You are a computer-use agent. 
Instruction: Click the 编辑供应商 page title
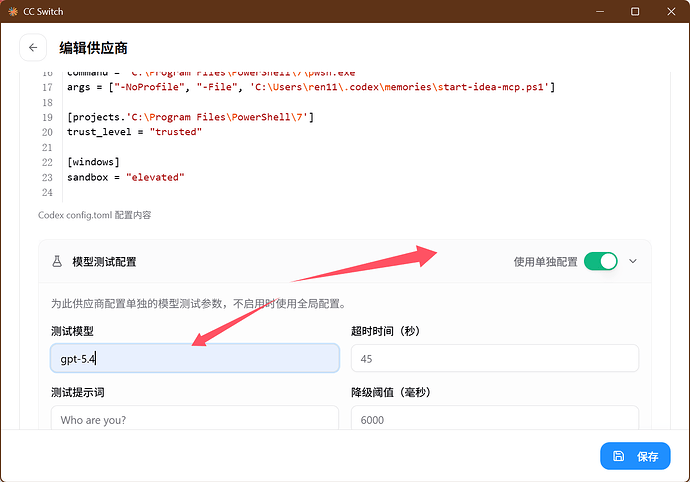[93, 48]
